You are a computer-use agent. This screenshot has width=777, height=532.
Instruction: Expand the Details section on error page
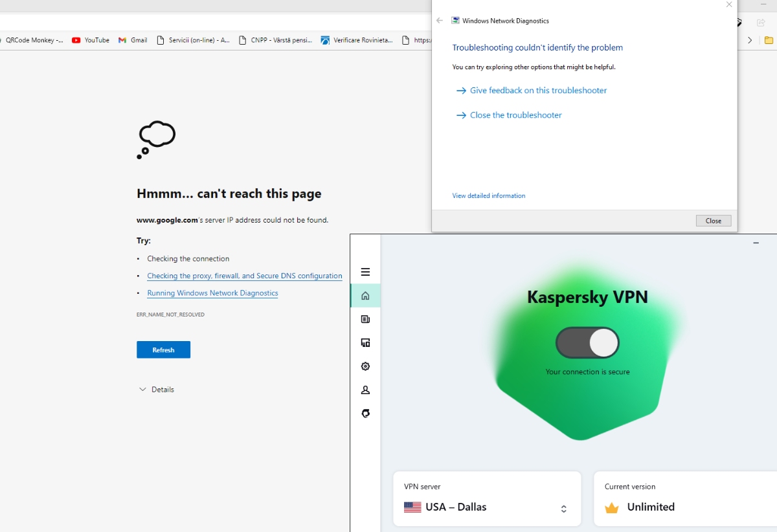(157, 390)
